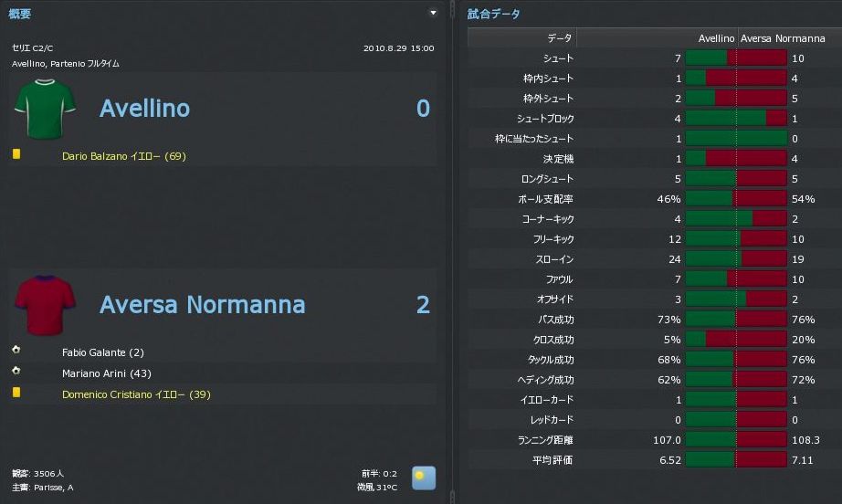The height and width of the screenshot is (504, 842).
Task: Click the シュート stat row bar
Action: coord(735,58)
